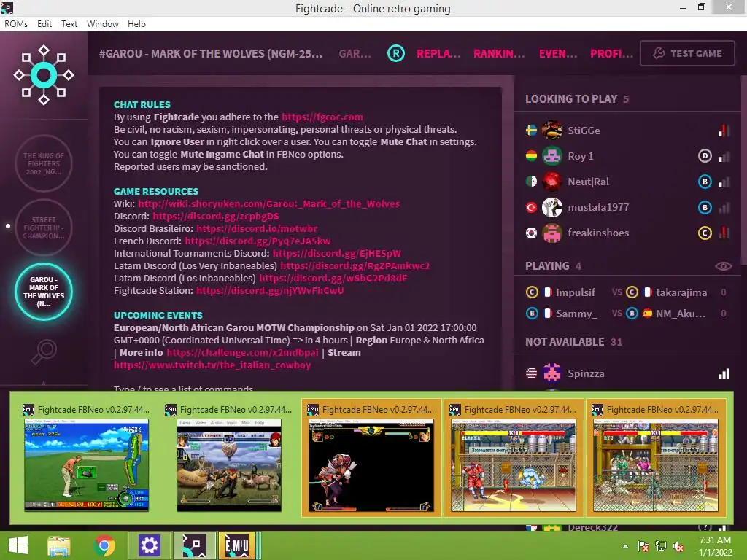Open the Edit menu
This screenshot has height=560, width=747.
click(x=44, y=24)
